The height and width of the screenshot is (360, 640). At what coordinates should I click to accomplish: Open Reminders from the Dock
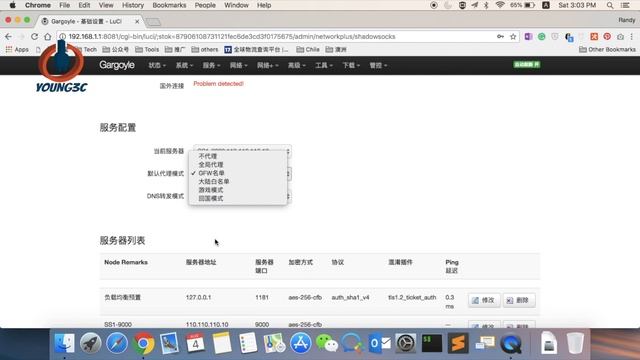248,343
